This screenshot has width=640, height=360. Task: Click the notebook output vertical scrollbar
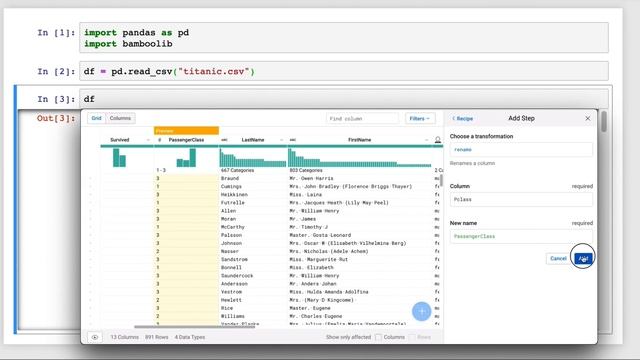coord(604,122)
